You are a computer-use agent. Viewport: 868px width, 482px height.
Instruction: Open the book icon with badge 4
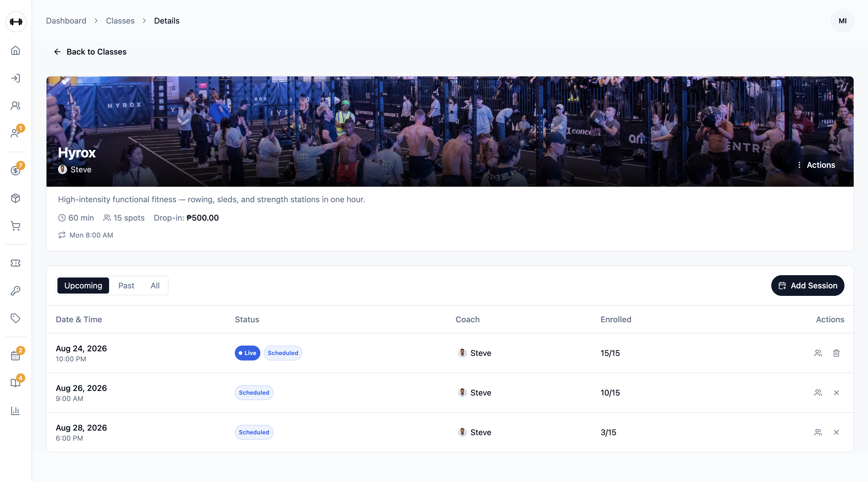click(x=15, y=383)
